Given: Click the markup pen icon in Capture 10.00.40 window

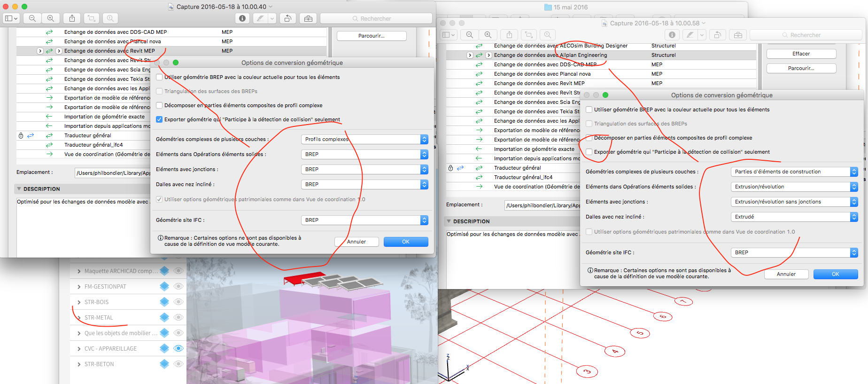Looking at the screenshot, I should pyautogui.click(x=260, y=18).
